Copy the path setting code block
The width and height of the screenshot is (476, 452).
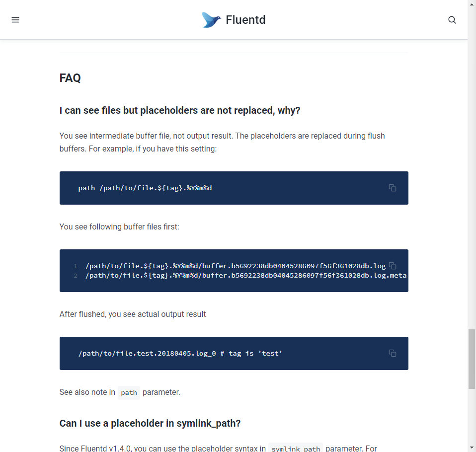(x=393, y=188)
